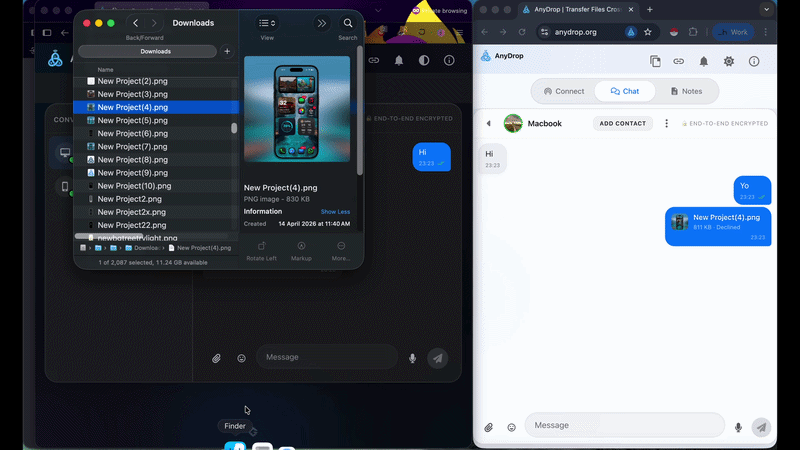Click Message field in light AnyDrop window
This screenshot has height=450, width=800.
624,425
